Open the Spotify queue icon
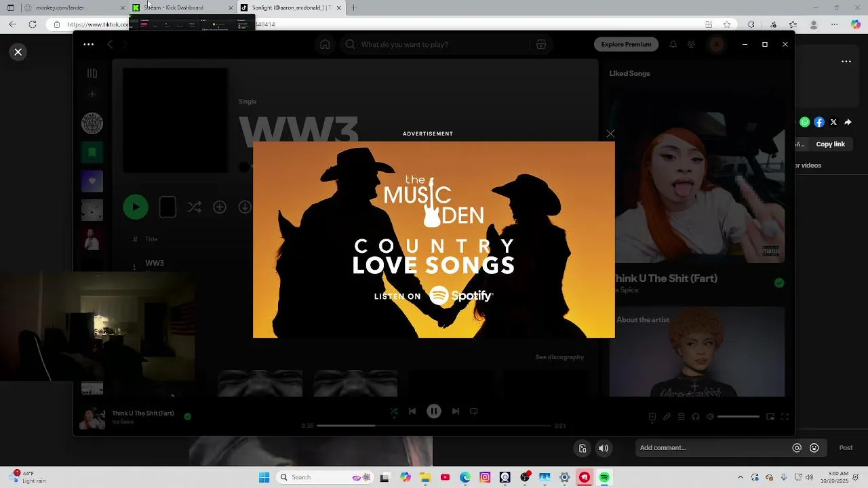The height and width of the screenshot is (488, 868). pyautogui.click(x=682, y=417)
